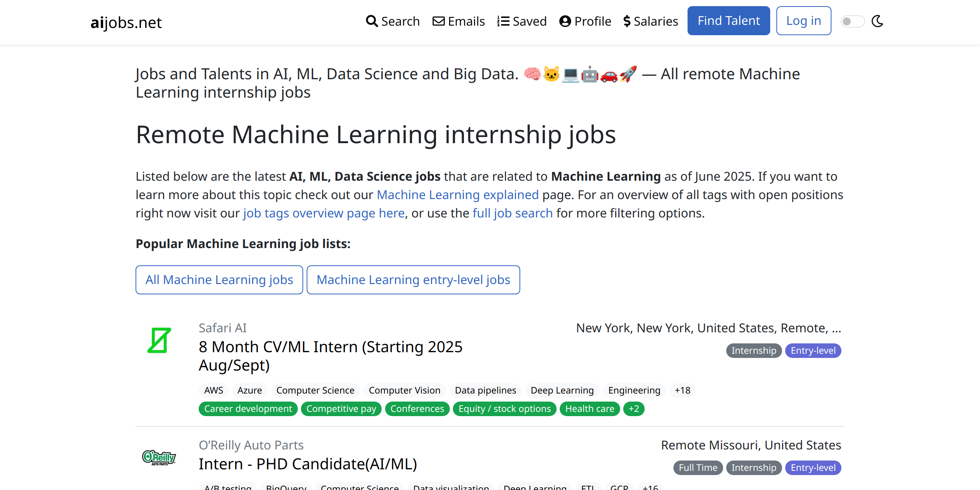
Task: Open All Machine Learning jobs list
Action: 219,280
